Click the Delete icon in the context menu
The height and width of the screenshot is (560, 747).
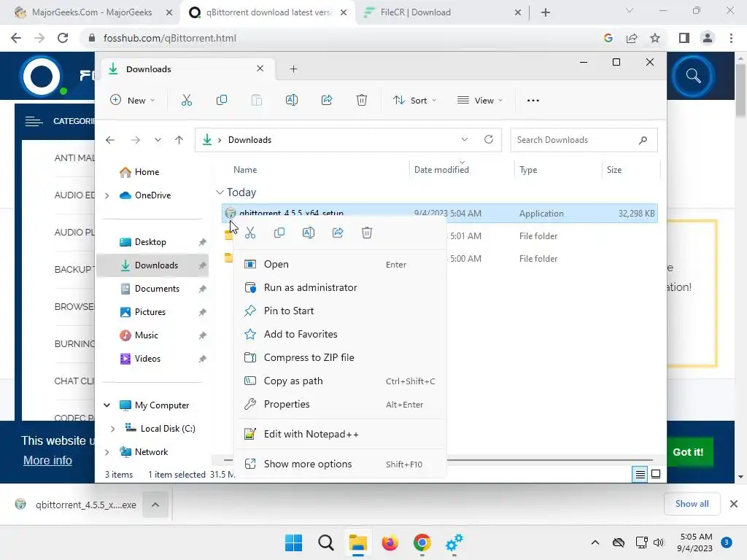[367, 233]
